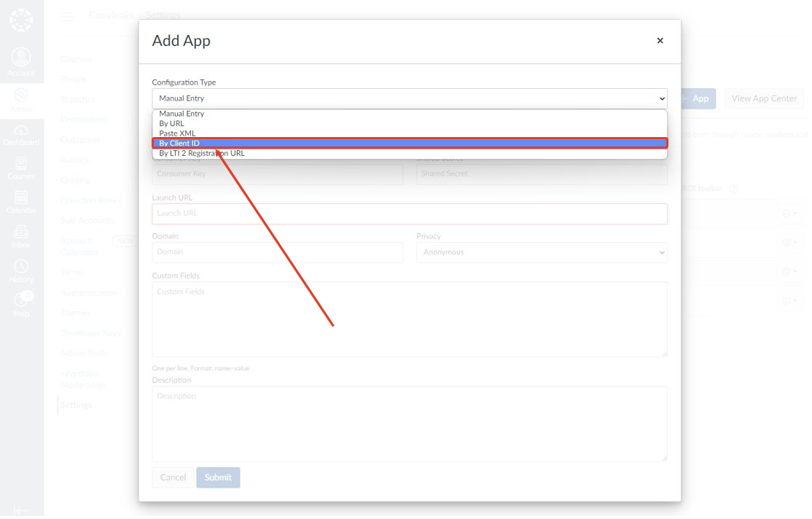Click into the Shared Secret field

(x=542, y=174)
